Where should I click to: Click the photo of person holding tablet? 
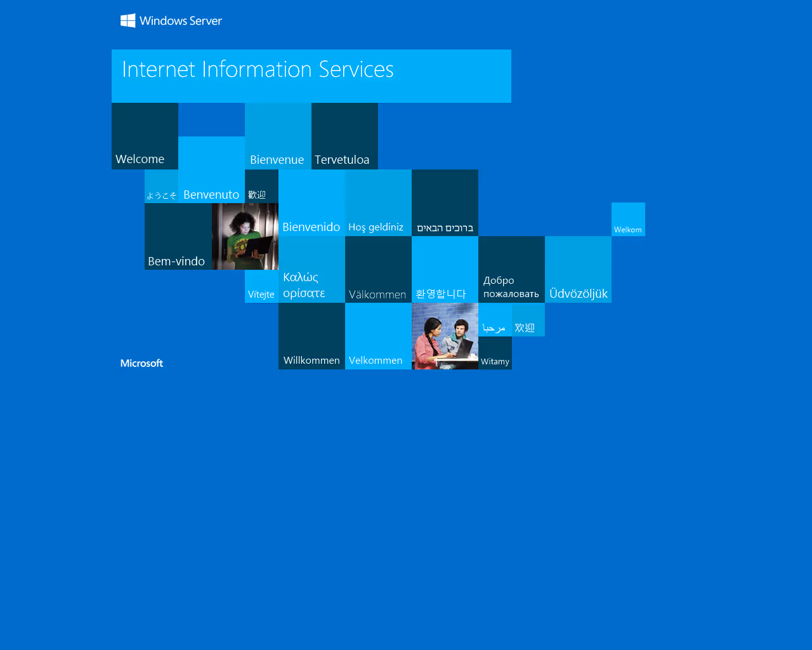click(x=245, y=236)
